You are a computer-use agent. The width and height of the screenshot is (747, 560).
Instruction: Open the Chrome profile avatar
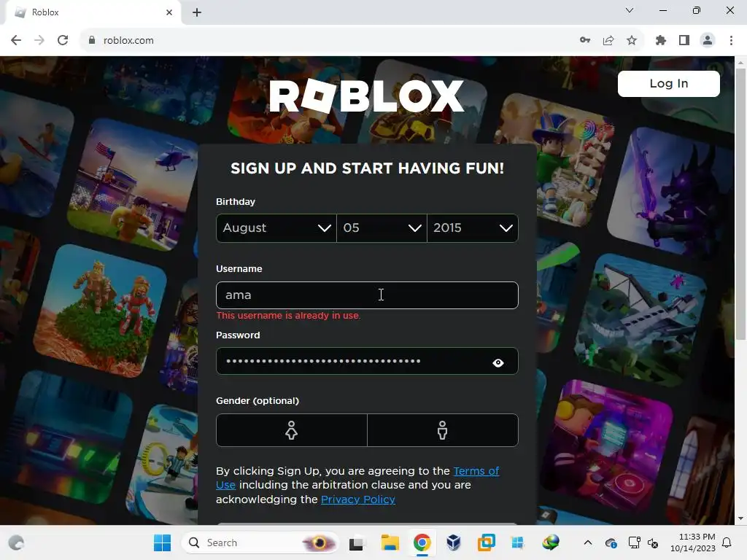coord(708,41)
